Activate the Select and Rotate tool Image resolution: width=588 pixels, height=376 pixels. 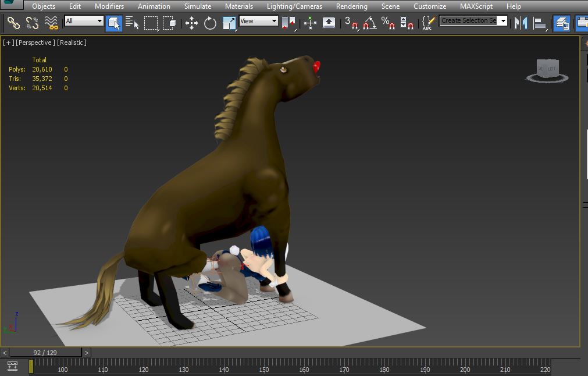tap(210, 23)
